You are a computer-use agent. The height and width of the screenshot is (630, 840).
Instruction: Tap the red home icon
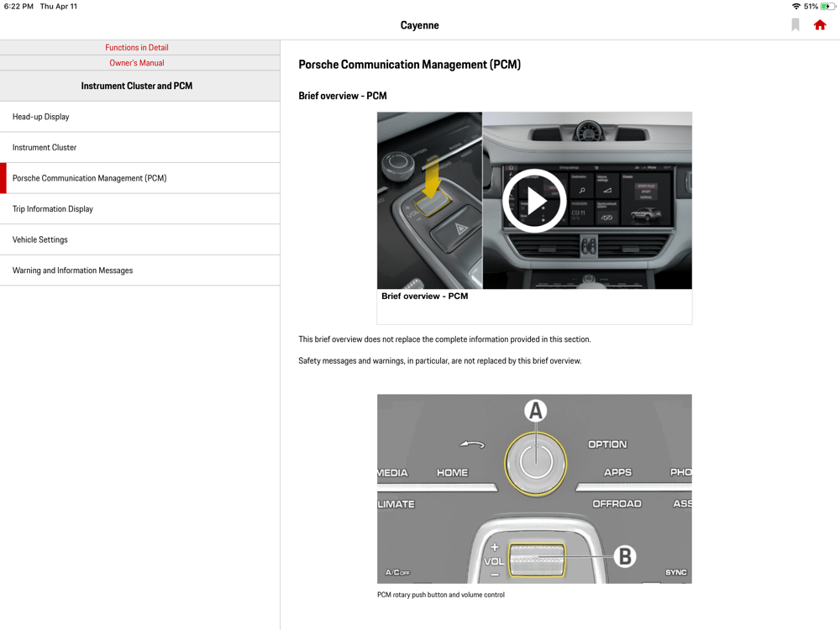820,25
